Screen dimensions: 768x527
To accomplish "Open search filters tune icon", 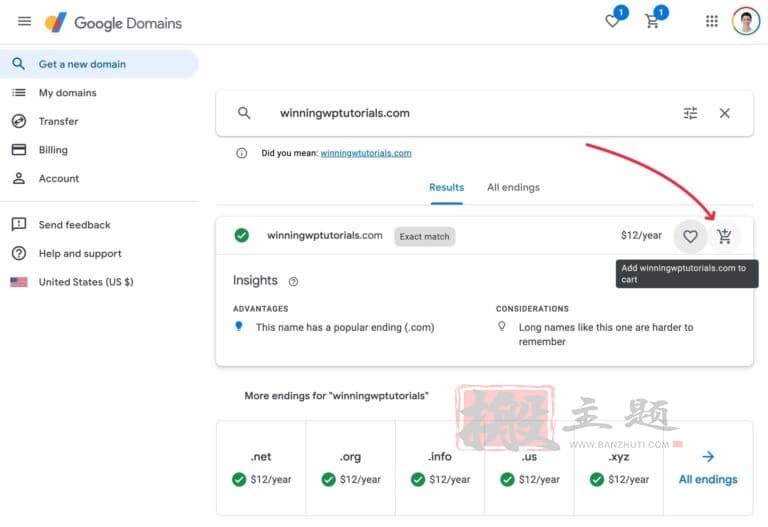I will coord(690,113).
